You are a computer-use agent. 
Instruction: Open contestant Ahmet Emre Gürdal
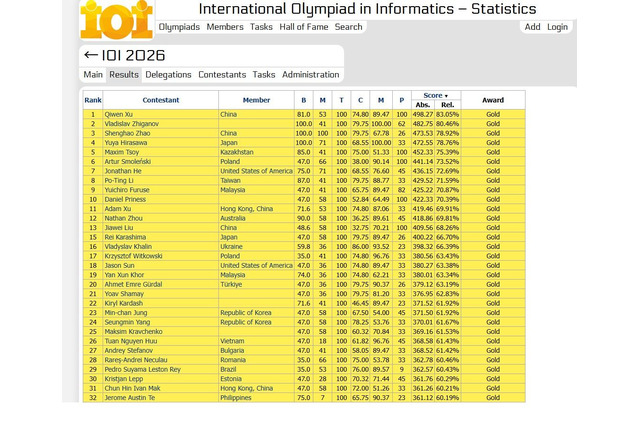click(133, 284)
